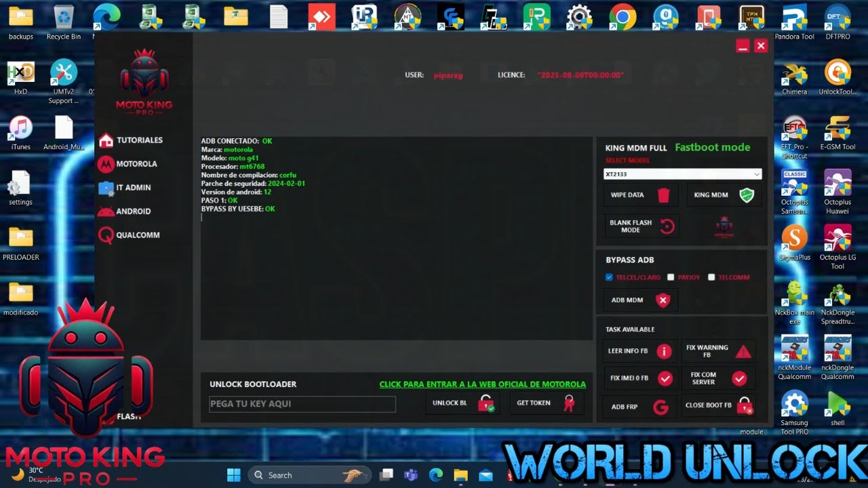The image size is (868, 488).
Task: Open the Windows Start menu
Action: point(234,474)
